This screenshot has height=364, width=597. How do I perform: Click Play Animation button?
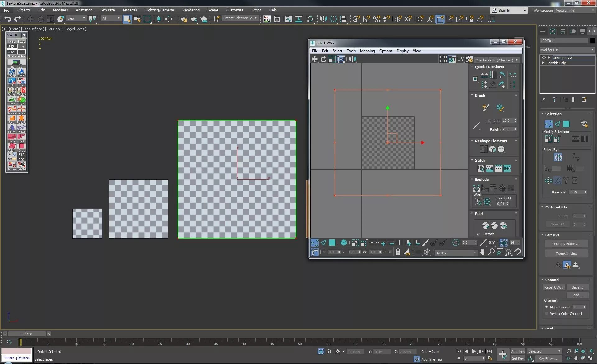pyautogui.click(x=474, y=351)
